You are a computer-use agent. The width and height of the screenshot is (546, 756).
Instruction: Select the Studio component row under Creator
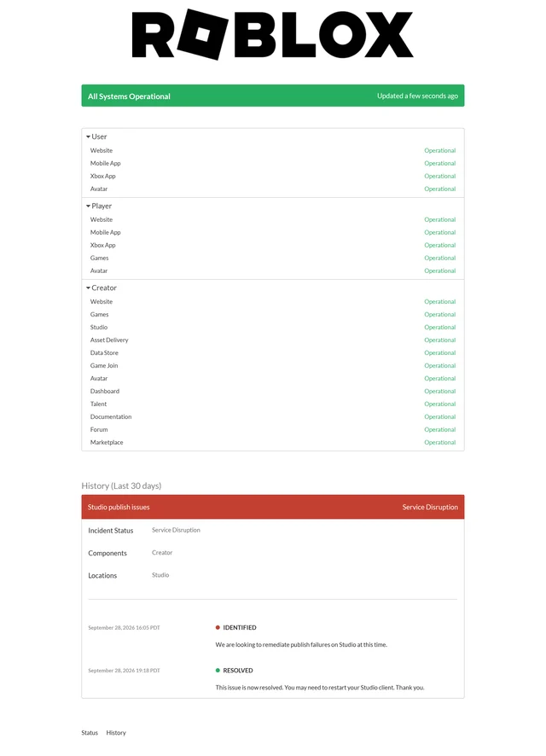click(273, 327)
